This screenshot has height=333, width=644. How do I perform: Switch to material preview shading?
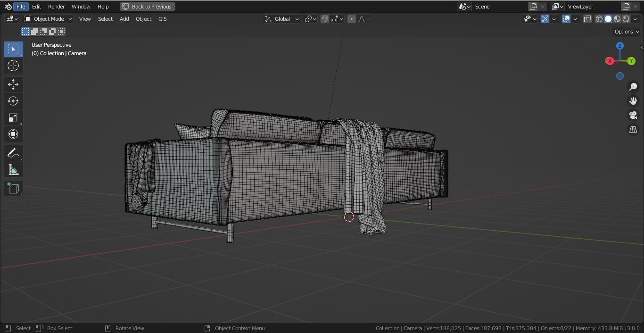[x=617, y=19]
